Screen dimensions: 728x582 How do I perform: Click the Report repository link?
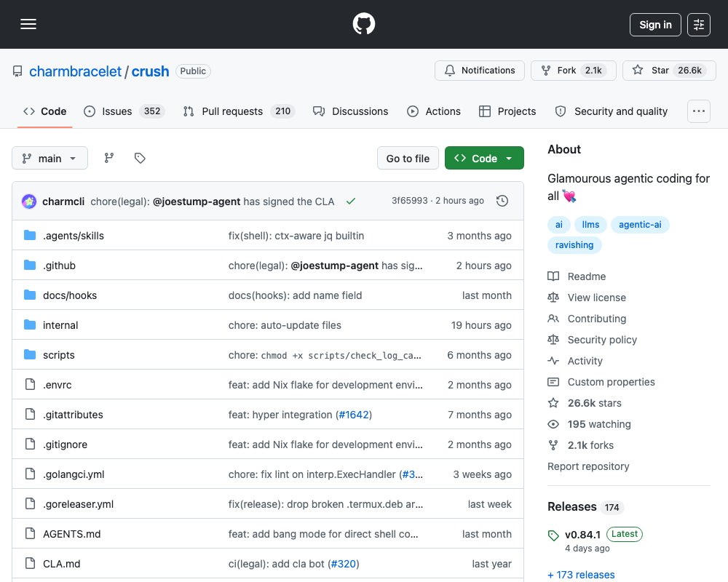[x=588, y=466]
